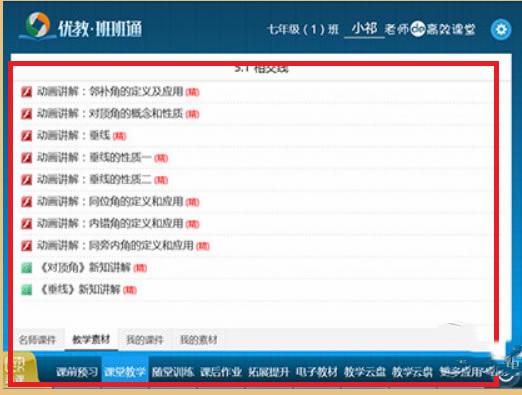This screenshot has width=522, height=395.
Task: Select 课前预习 in bottom navigation
Action: point(77,372)
